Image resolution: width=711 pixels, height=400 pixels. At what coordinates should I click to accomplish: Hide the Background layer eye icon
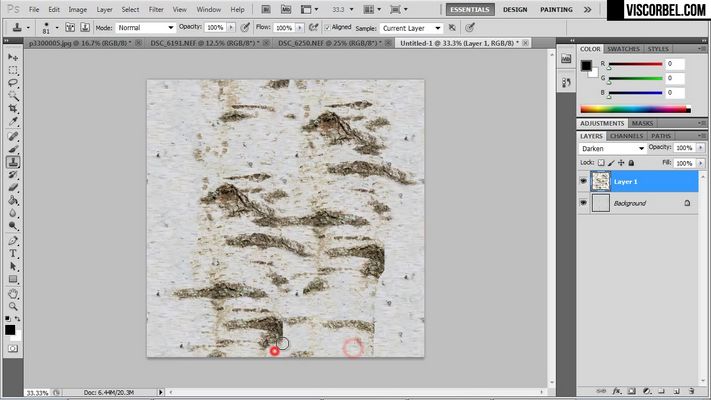tap(583, 203)
